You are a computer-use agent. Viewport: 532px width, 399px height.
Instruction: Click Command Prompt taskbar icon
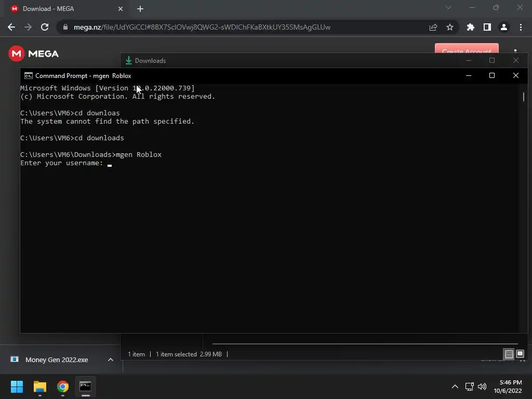[x=86, y=387]
